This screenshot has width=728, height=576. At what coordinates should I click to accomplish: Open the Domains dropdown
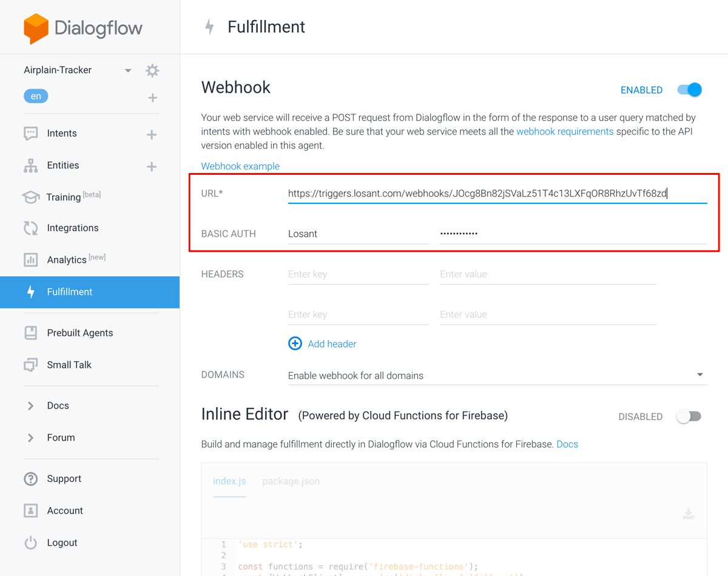click(x=700, y=375)
